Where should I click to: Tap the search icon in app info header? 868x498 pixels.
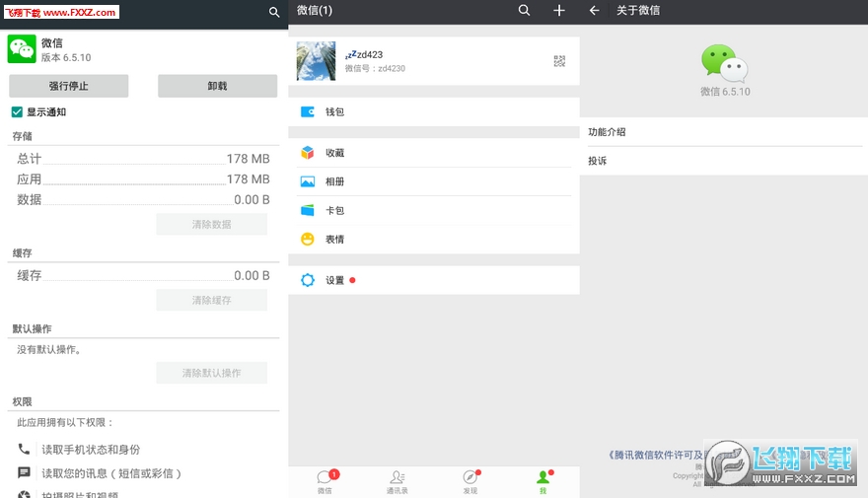274,12
